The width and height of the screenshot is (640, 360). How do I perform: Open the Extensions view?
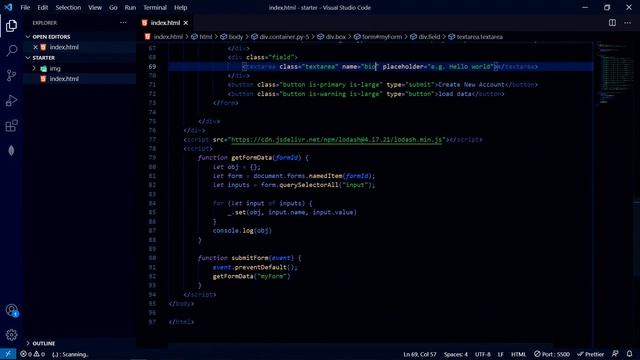click(x=11, y=126)
